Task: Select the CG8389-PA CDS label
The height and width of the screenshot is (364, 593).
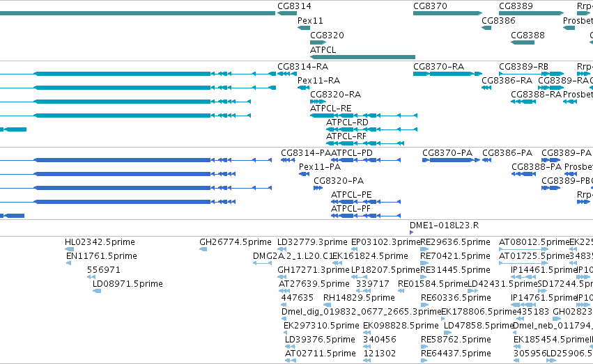Action: point(567,153)
